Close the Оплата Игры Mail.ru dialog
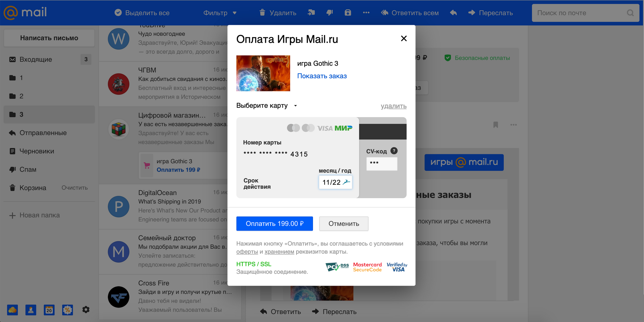This screenshot has width=644, height=322. click(x=404, y=39)
